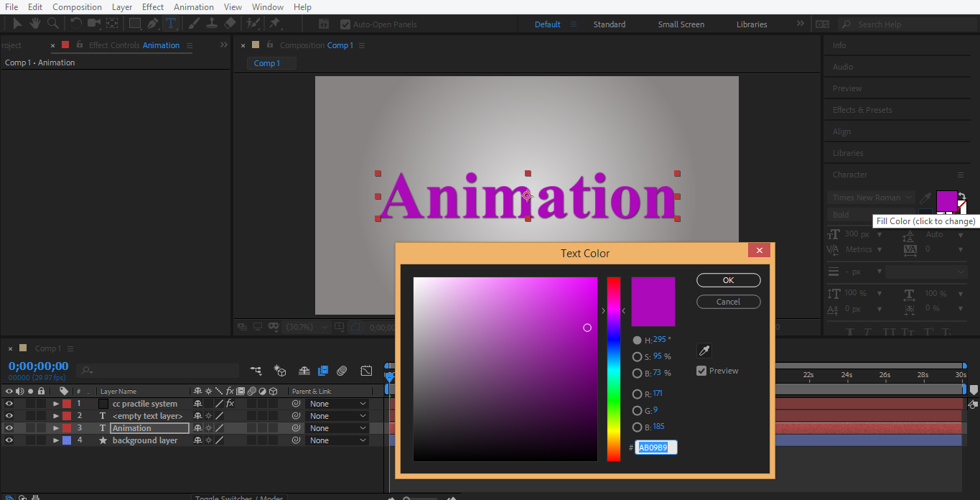The image size is (980, 500).
Task: Expand the cc practile system layer
Action: (x=56, y=404)
